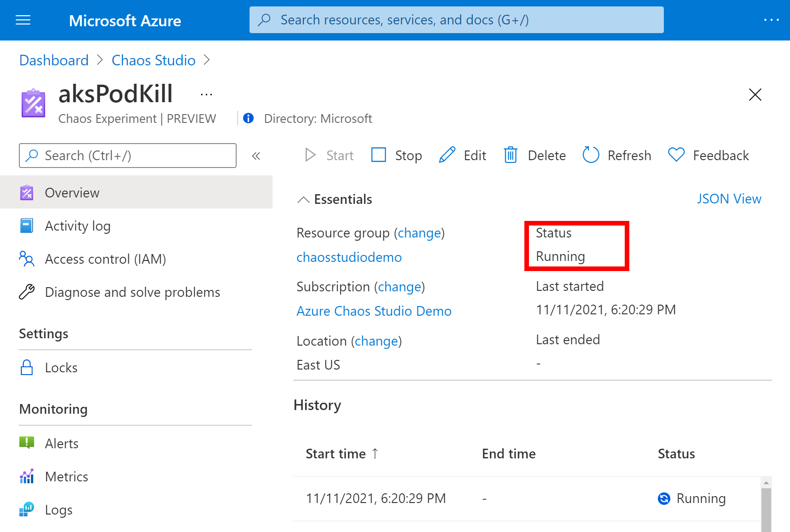This screenshot has height=532, width=790.
Task: Click the Search resources, services, and docs box
Action: pyautogui.click(x=456, y=20)
